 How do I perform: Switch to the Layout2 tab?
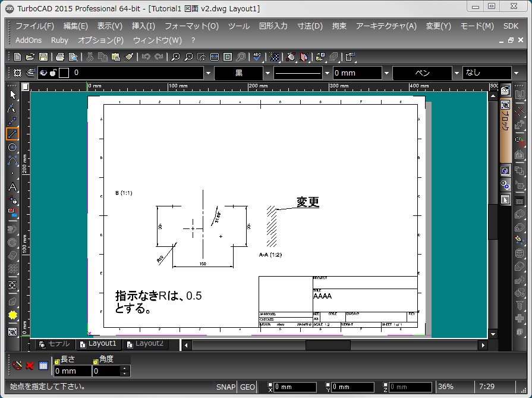coord(145,344)
